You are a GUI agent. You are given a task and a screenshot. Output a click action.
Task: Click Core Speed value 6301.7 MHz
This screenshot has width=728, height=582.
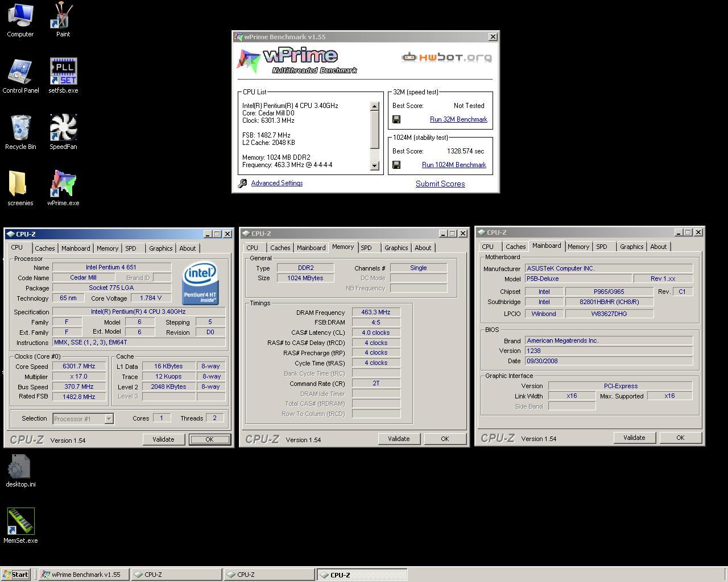[79, 367]
